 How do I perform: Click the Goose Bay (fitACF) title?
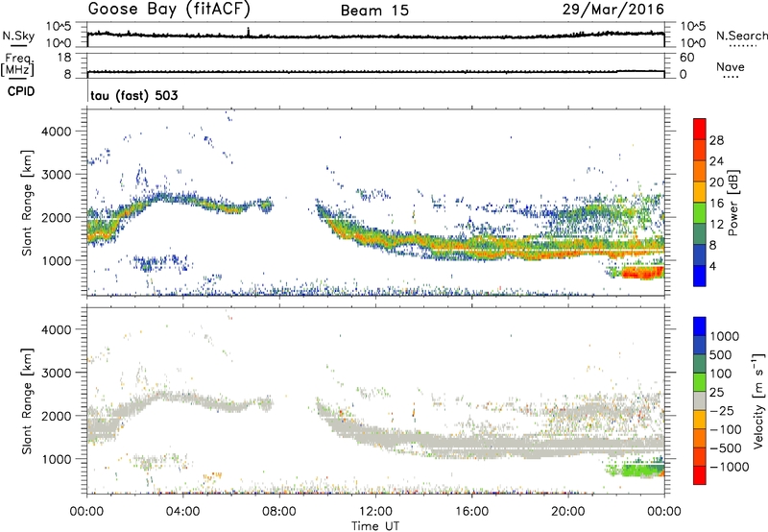(x=169, y=9)
